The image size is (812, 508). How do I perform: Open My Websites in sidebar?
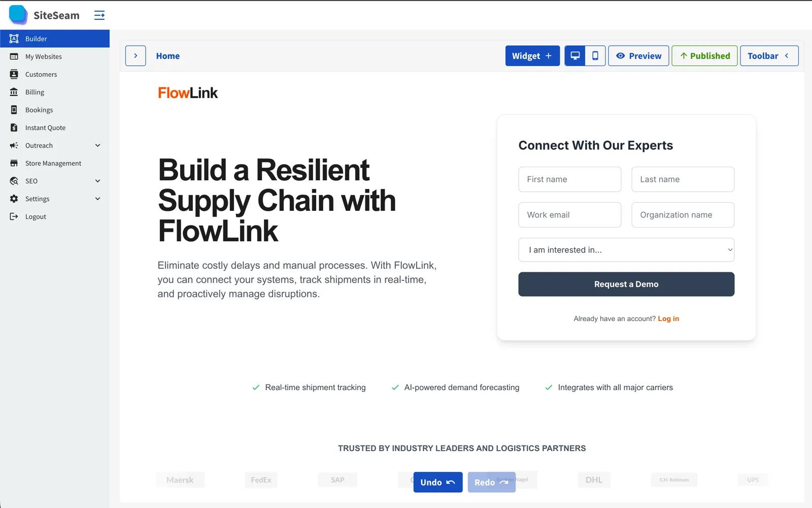pos(44,56)
